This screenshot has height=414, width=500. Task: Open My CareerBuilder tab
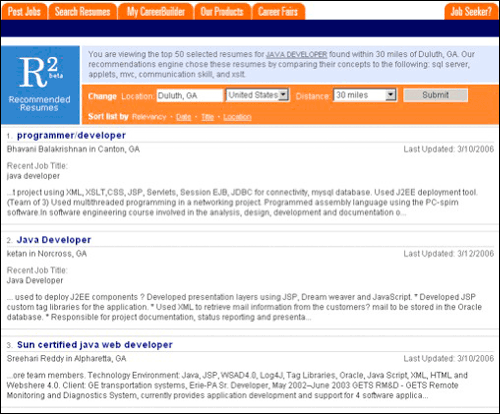coord(156,12)
